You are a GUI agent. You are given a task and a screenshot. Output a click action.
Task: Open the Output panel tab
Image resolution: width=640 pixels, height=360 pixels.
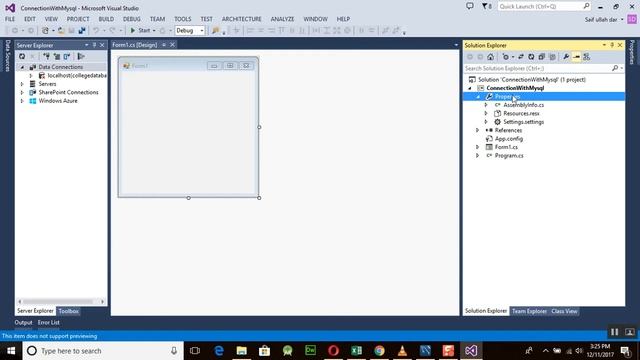click(23, 322)
